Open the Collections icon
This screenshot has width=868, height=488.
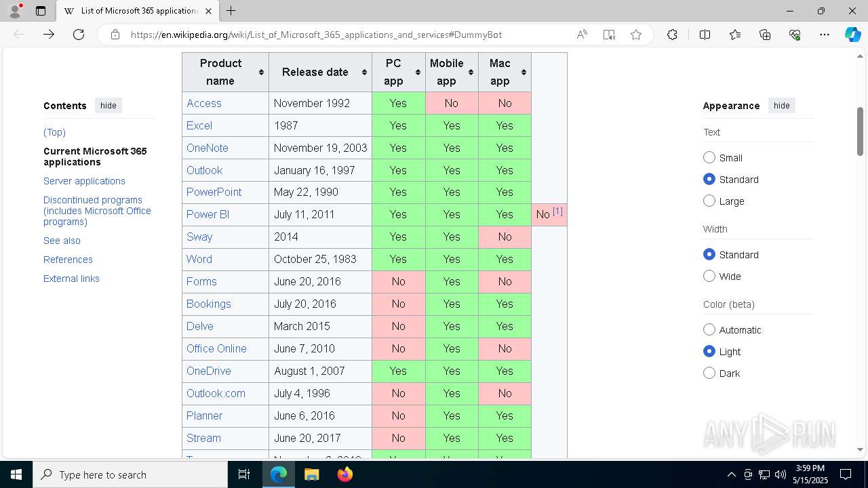[x=765, y=35]
